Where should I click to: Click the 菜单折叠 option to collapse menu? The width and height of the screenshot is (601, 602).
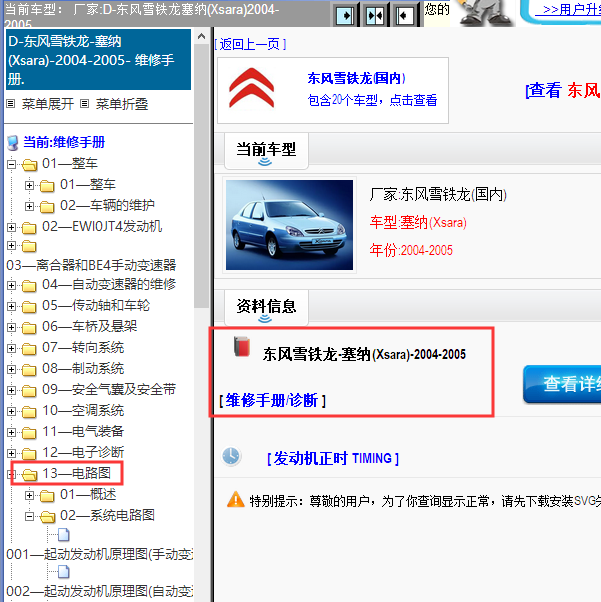pyautogui.click(x=121, y=103)
